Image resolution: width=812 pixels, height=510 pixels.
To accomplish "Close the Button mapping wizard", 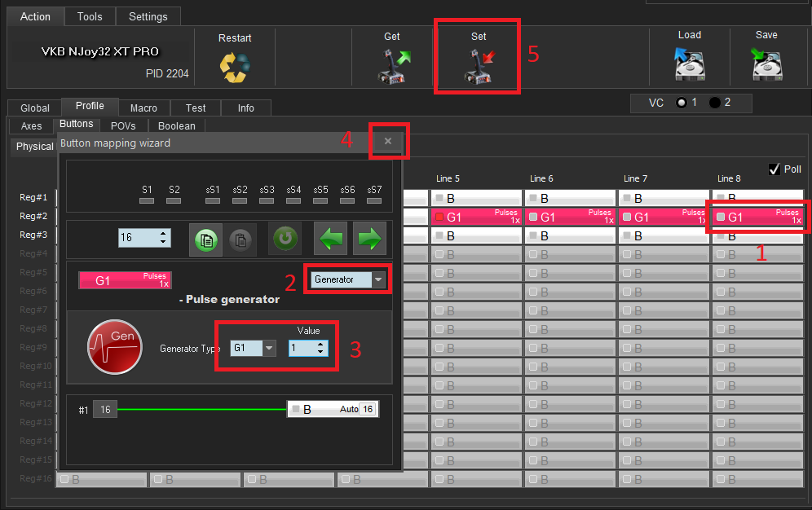I will 388,141.
